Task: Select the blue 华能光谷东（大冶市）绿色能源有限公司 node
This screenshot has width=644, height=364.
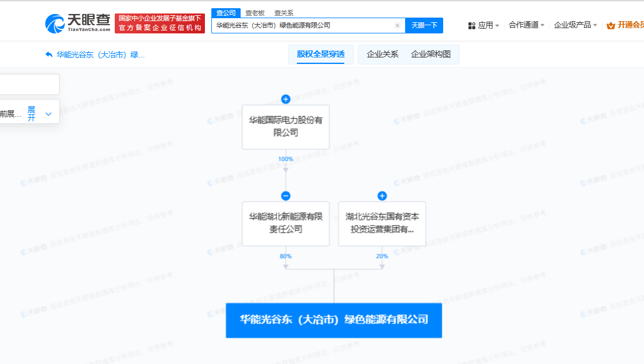Action: (333, 320)
